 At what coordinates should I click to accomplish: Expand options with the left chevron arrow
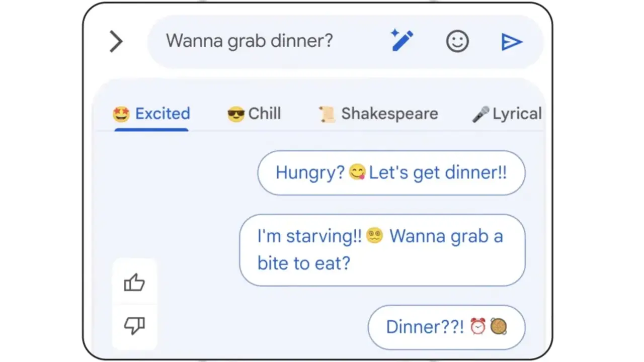tap(116, 42)
